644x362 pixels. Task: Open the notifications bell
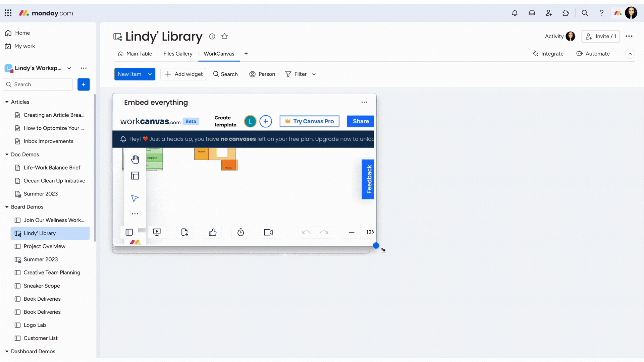[x=515, y=13]
